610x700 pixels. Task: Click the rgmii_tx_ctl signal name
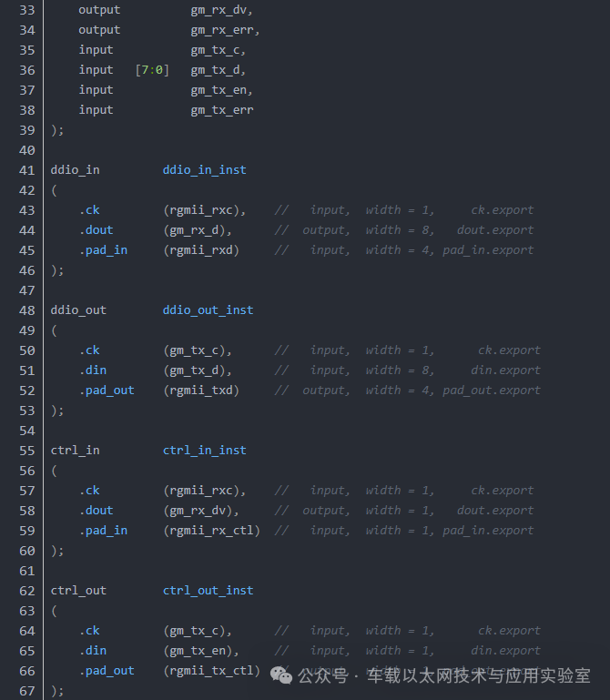(211, 671)
